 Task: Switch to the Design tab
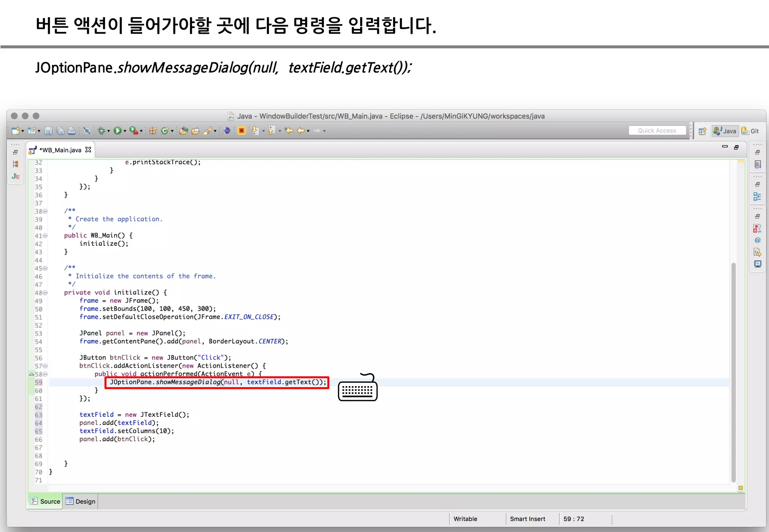pos(80,501)
